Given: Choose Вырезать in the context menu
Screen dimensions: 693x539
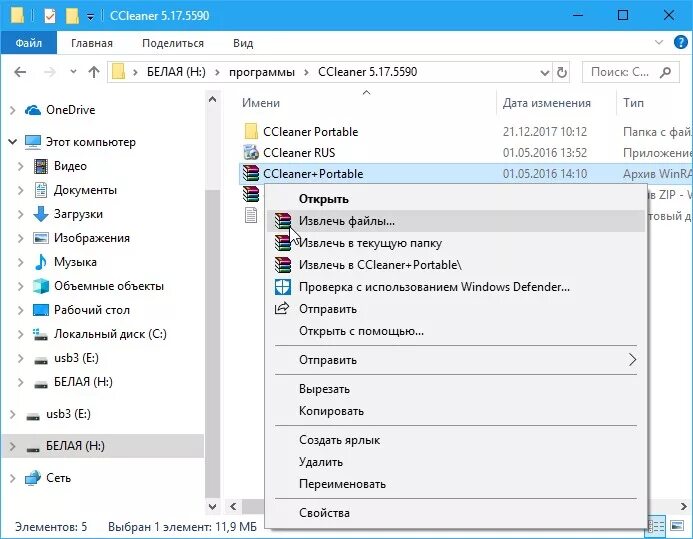Looking at the screenshot, I should tap(456, 389).
